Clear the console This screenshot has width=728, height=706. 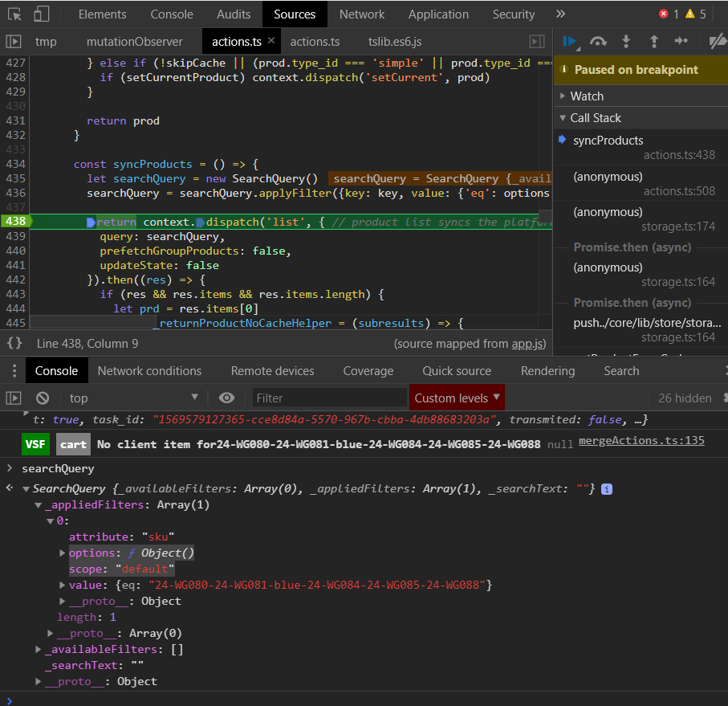[x=43, y=398]
